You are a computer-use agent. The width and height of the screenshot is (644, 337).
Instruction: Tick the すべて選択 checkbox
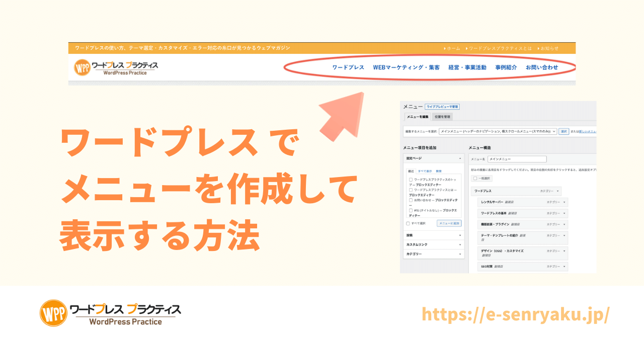tap(408, 223)
